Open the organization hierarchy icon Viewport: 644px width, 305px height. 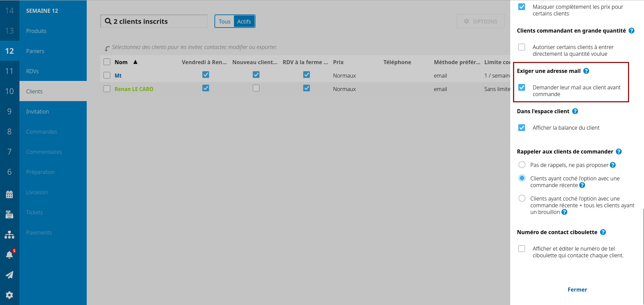point(9,235)
